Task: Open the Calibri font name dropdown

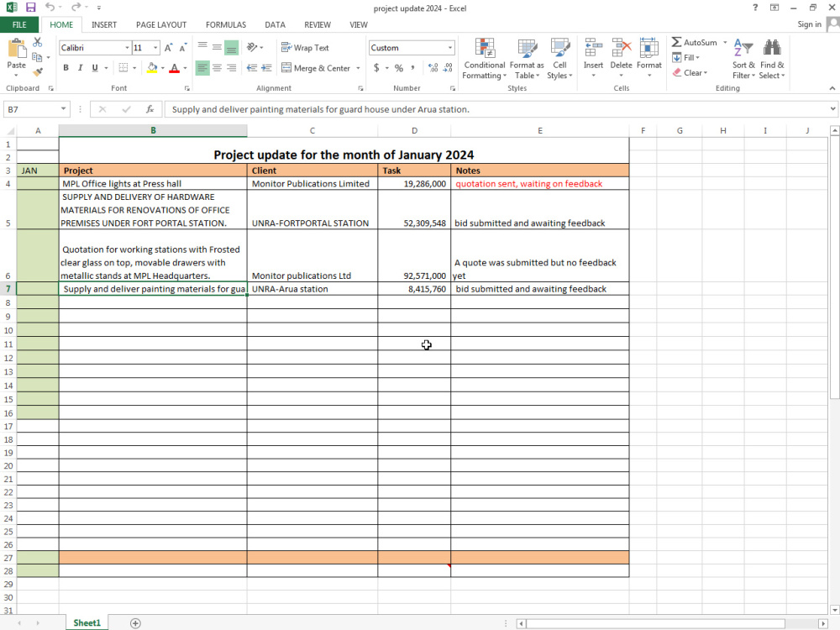Action: pyautogui.click(x=127, y=48)
